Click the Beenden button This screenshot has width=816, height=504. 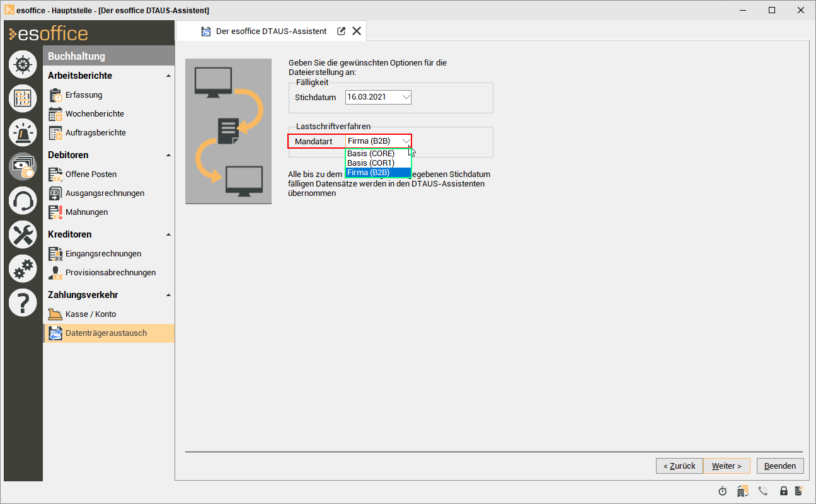point(780,466)
